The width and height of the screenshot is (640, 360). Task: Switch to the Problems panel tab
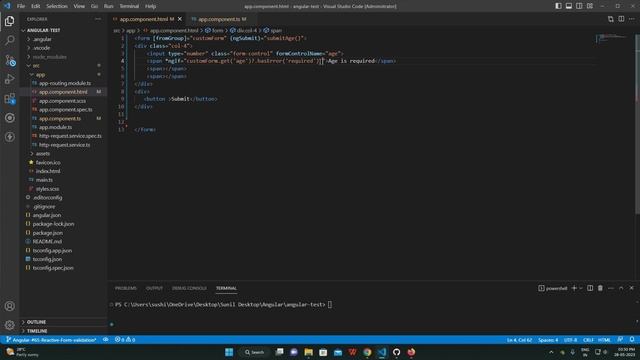click(126, 288)
